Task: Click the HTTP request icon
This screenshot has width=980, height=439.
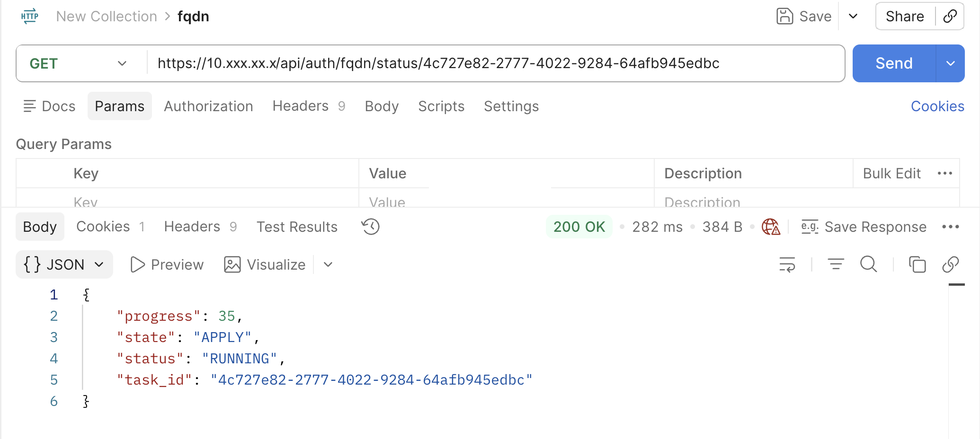Action: click(x=29, y=17)
